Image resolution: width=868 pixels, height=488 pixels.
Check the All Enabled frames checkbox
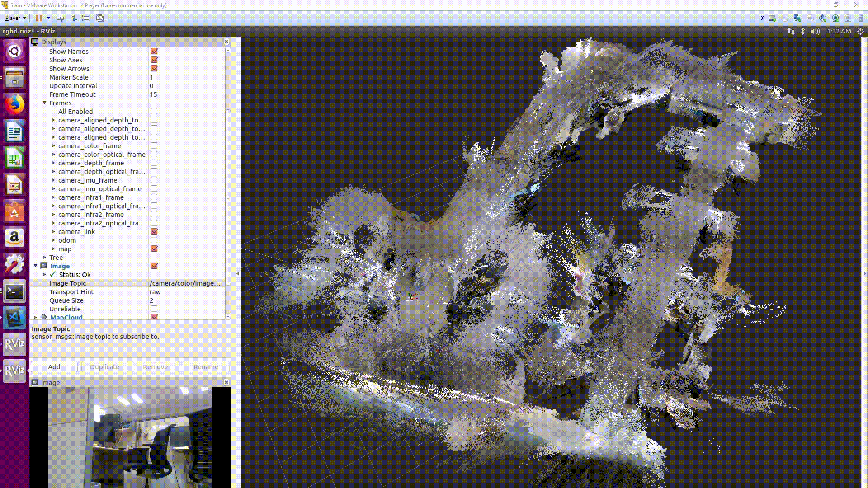click(x=154, y=112)
